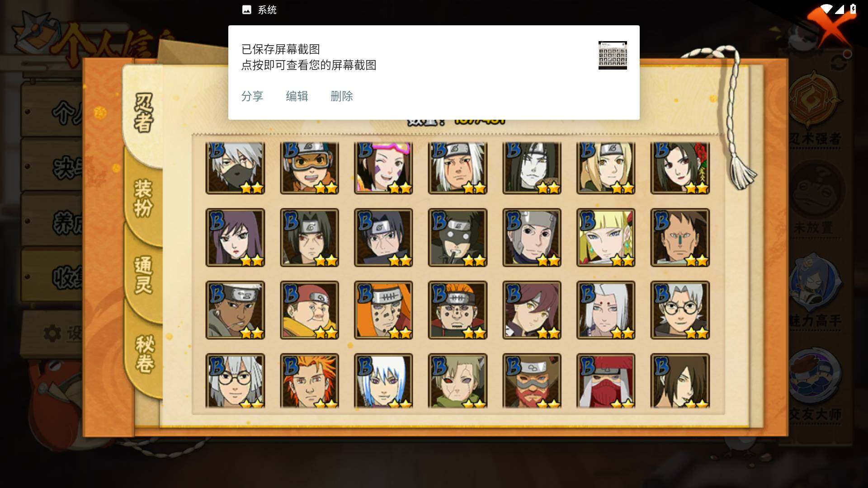Viewport: 868px width, 488px height.
Task: Select the goggles-wearing orange-jacket ninja icon
Action: [309, 168]
